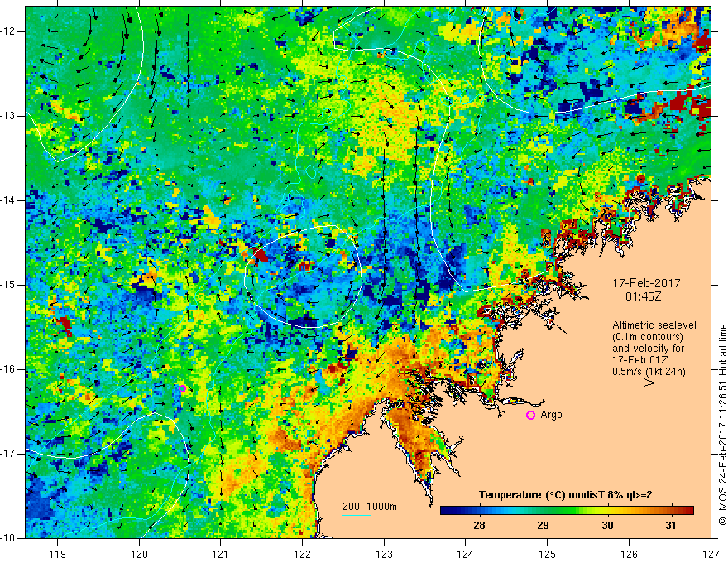Image resolution: width=728 pixels, height=563 pixels.
Task: Click the cyan 200m isobath legend line
Action: click(x=356, y=515)
